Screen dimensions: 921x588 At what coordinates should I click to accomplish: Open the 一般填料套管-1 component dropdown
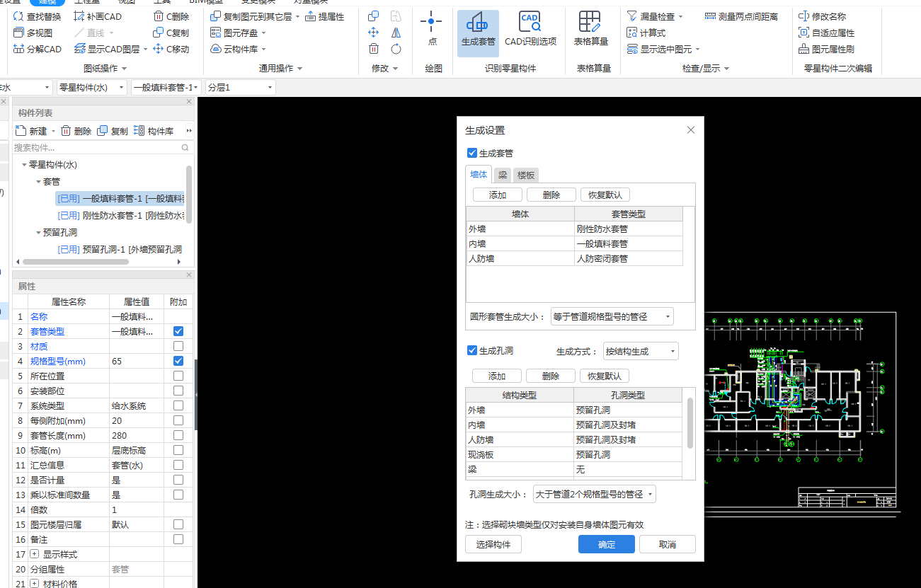coord(166,87)
